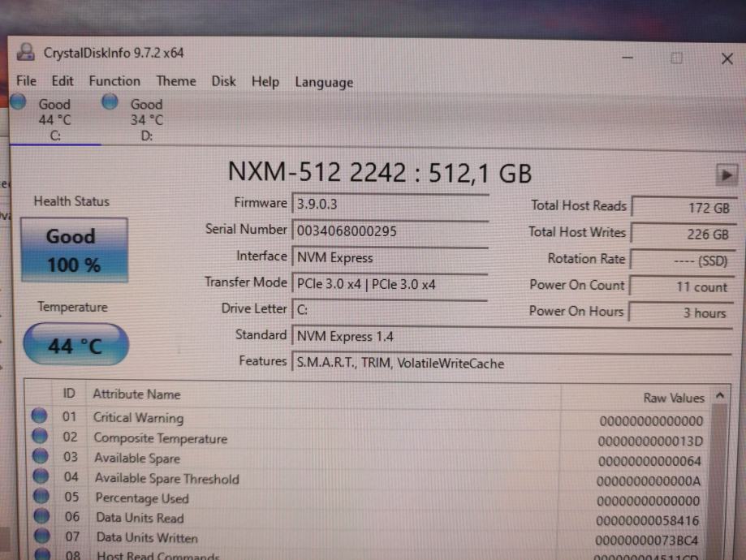Click the status orb for Percentage Used
This screenshot has width=746, height=560.
[41, 496]
